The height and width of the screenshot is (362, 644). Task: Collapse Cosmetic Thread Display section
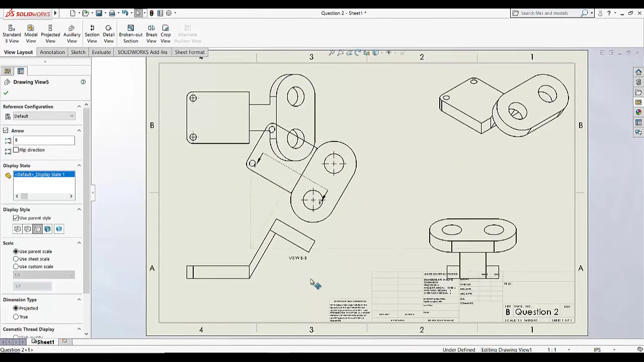click(79, 329)
